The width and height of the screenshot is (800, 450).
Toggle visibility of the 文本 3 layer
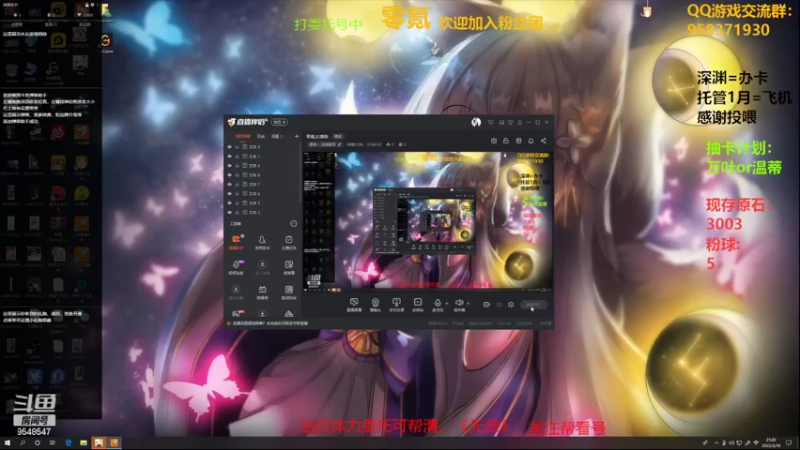coord(230,212)
